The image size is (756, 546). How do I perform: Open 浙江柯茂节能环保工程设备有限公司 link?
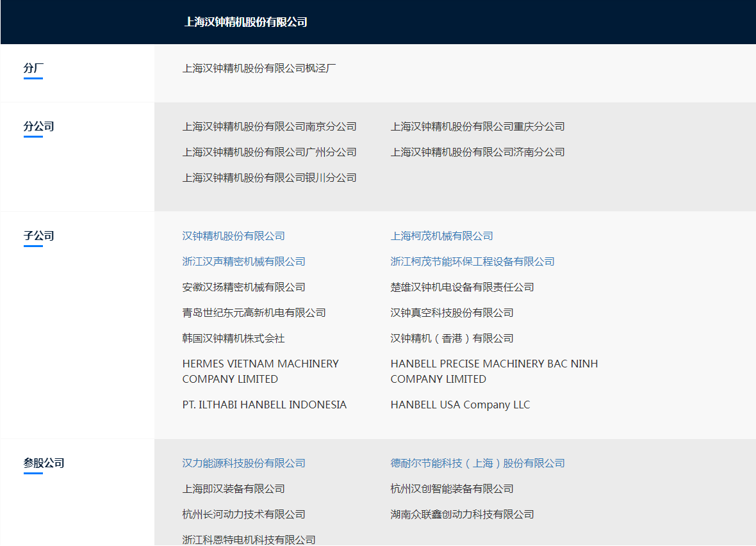(473, 262)
